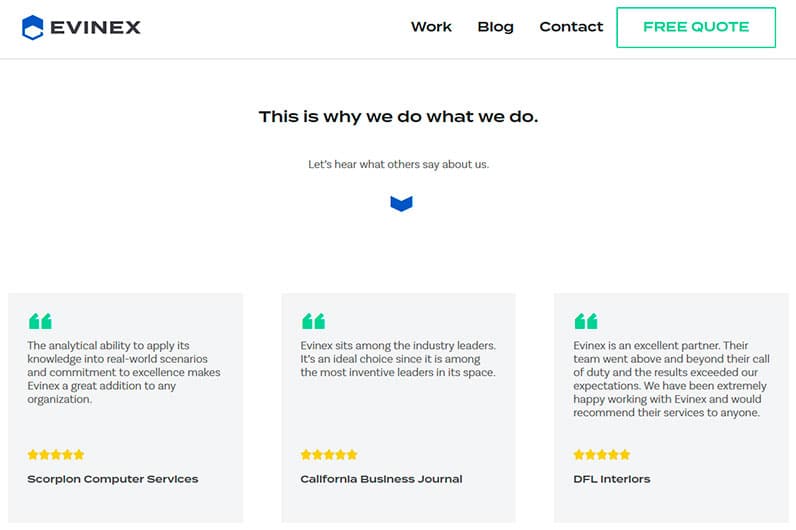Viewport: 796px width, 530px height.
Task: Select the California Business Journal name
Action: coord(381,479)
